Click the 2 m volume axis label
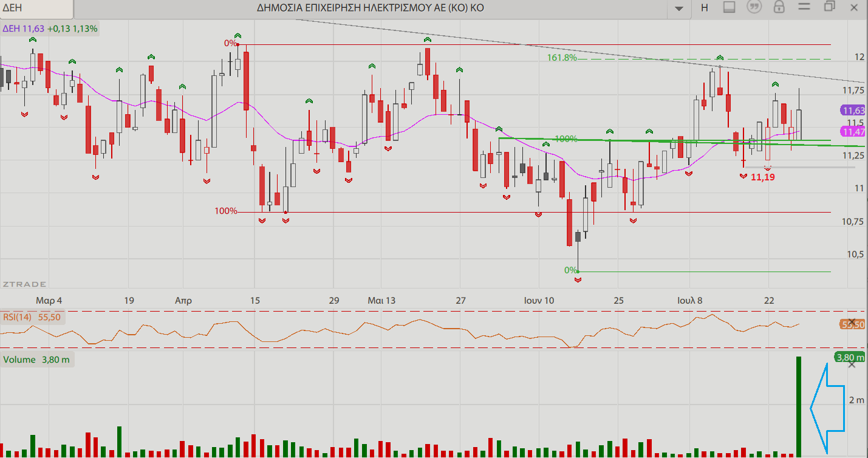Image resolution: width=868 pixels, height=458 pixels. (856, 400)
